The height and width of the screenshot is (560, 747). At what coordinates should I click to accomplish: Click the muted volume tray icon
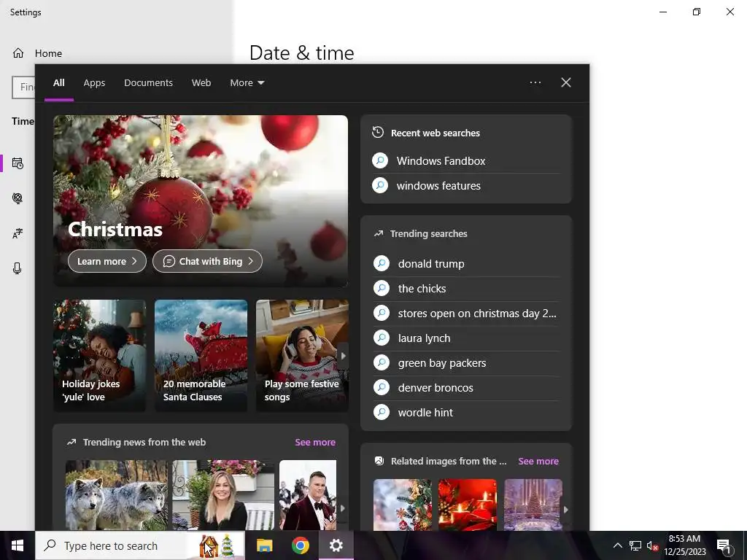tap(652, 545)
